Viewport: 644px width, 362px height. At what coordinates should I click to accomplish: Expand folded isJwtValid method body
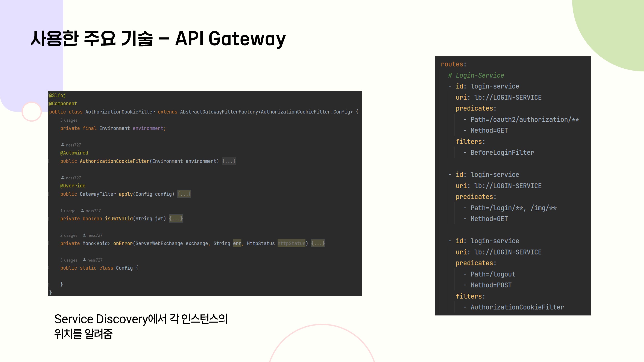[x=176, y=219]
